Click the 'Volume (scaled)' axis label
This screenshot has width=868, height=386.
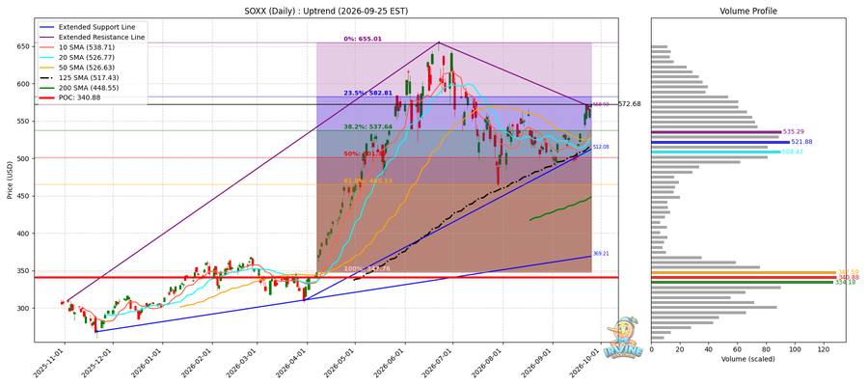(747, 359)
